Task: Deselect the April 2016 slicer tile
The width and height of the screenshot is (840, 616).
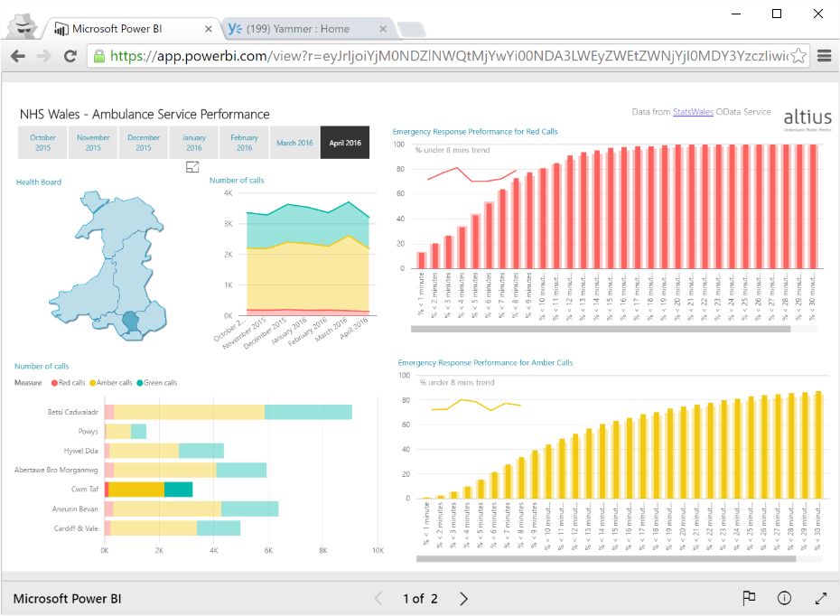Action: tap(345, 143)
